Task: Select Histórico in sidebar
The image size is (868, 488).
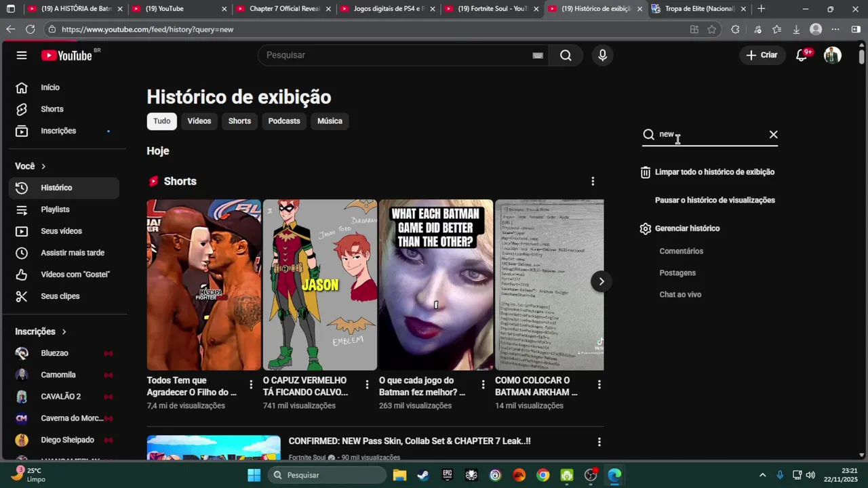Action: pyautogui.click(x=64, y=188)
